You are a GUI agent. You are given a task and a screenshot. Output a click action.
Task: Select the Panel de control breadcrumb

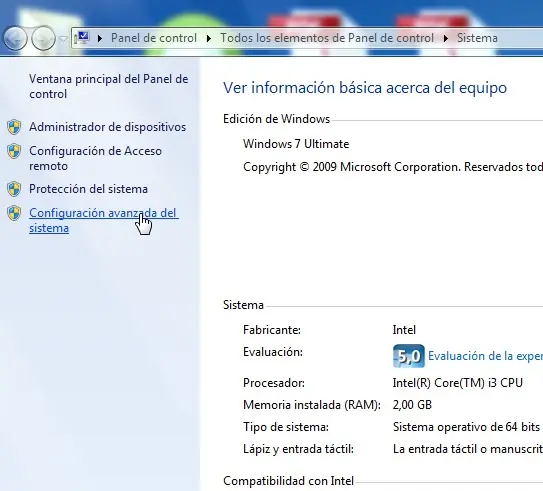tap(154, 38)
